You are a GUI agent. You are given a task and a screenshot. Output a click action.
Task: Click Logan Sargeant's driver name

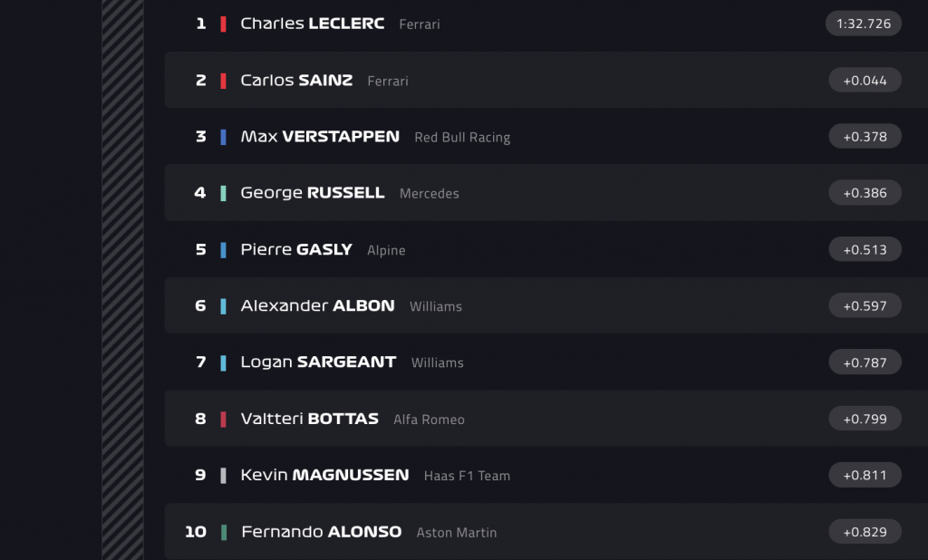click(317, 362)
